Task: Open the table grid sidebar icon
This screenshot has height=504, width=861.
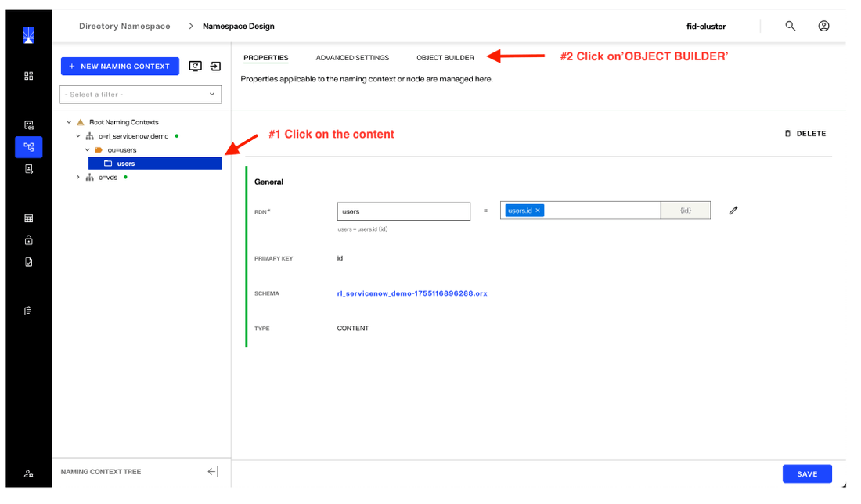Action: pos(28,218)
